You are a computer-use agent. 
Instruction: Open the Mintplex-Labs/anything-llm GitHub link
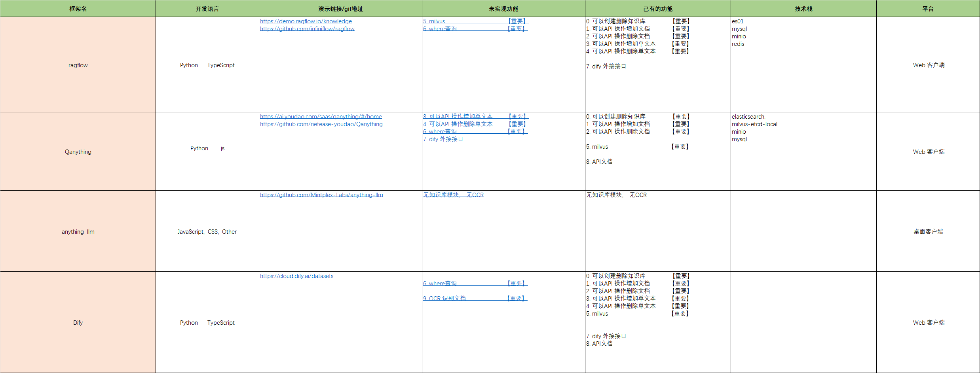pyautogui.click(x=321, y=195)
